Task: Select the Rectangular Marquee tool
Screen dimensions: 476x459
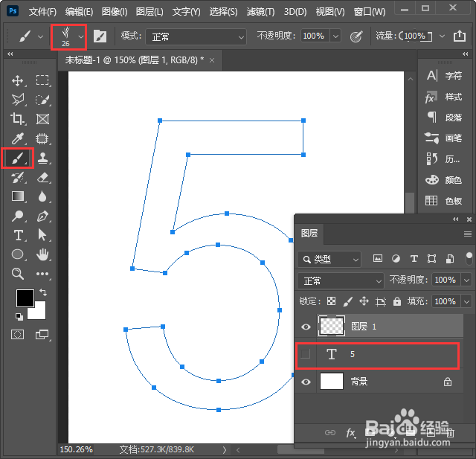Action: tap(42, 80)
